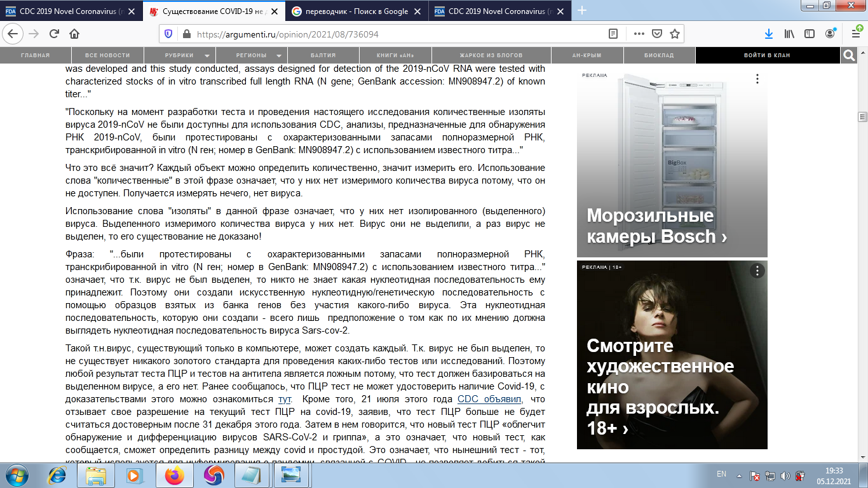Toggle the Firefox sidebar view
This screenshot has height=488, width=868.
tap(810, 34)
